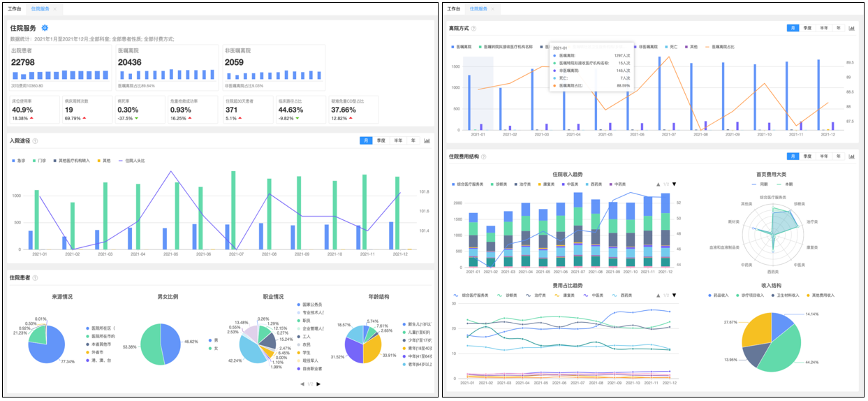
Task: Click help icon next to 住院患者
Action: [35, 277]
